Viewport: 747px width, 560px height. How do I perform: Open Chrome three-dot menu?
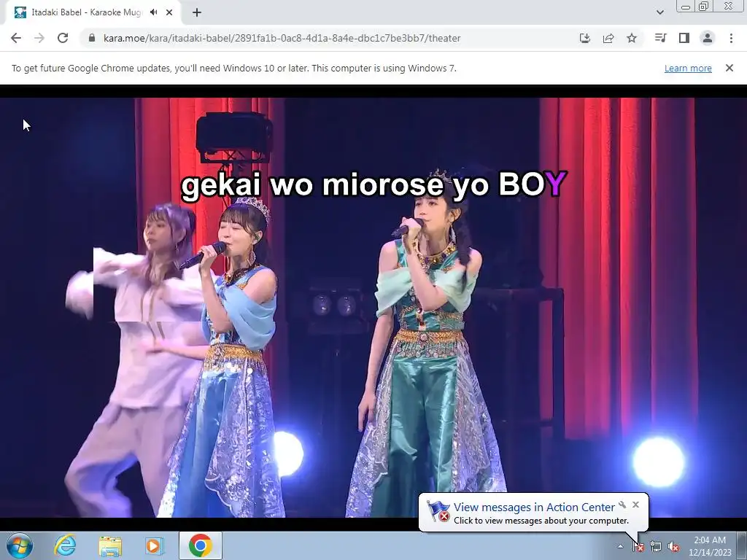(x=731, y=38)
